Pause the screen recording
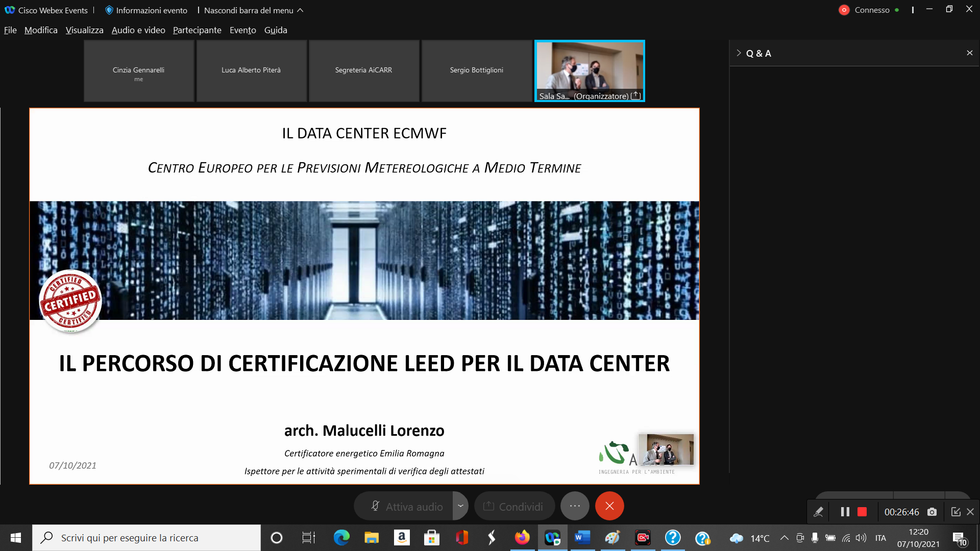Screen dimensions: 980x551 845,512
